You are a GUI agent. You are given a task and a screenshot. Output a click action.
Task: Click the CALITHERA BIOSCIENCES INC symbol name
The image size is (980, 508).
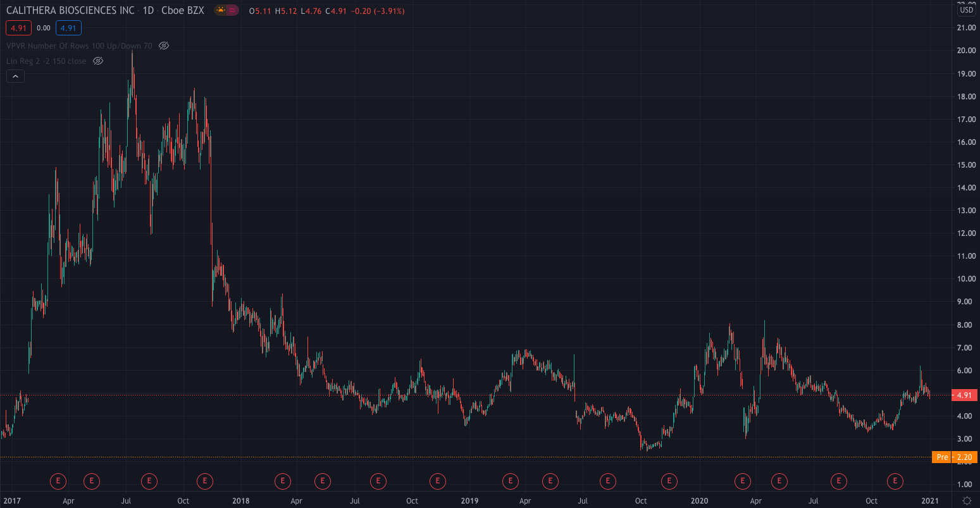click(x=70, y=10)
